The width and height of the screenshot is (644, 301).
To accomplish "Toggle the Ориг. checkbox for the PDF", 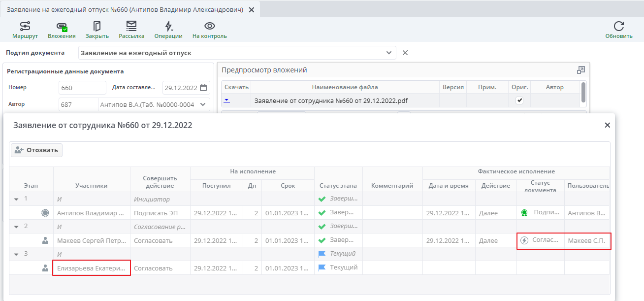I will 519,100.
